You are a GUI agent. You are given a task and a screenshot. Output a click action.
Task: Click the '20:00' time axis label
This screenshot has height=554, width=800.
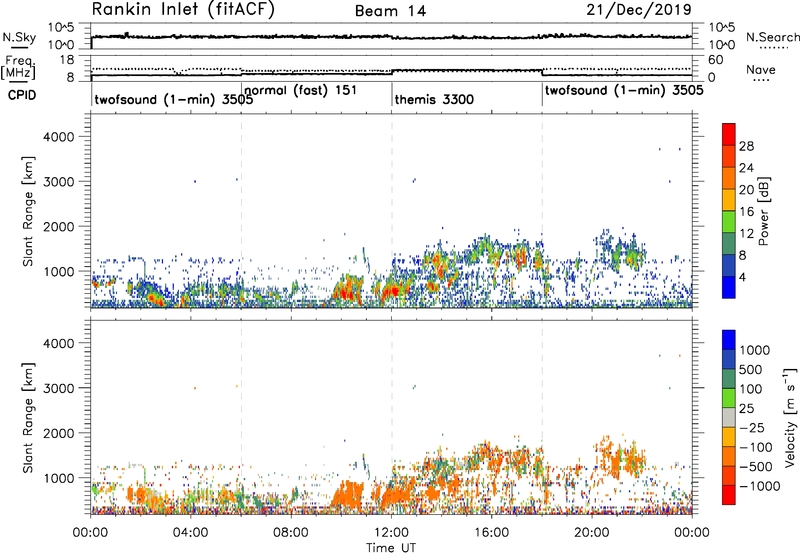pos(592,533)
